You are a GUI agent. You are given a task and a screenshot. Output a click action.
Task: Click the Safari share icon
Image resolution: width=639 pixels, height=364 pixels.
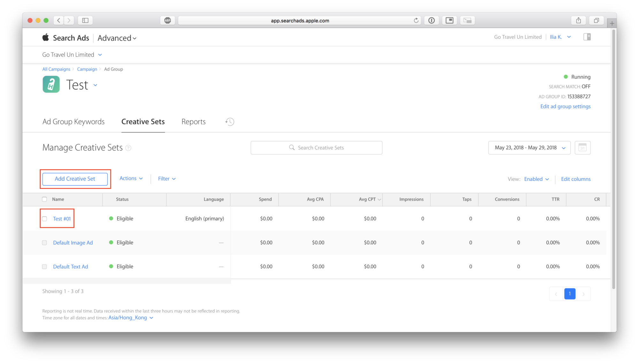(x=578, y=20)
